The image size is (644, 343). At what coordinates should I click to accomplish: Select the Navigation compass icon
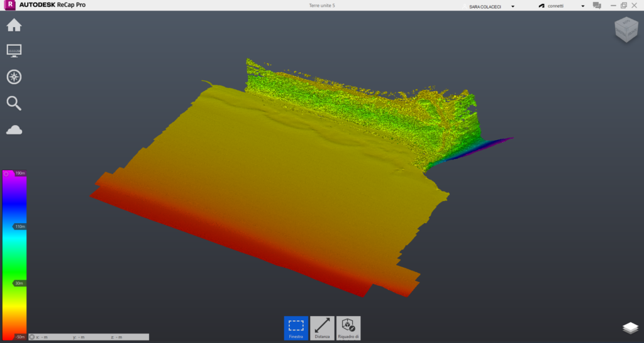click(x=14, y=77)
